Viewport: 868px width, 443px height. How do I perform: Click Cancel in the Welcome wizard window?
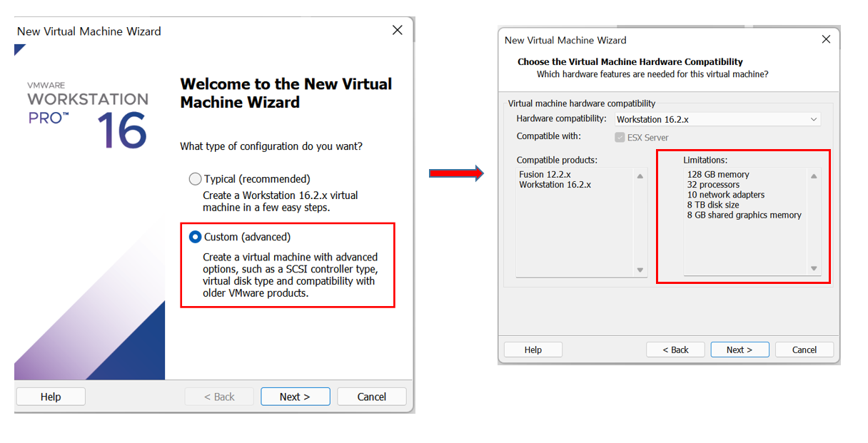coord(372,397)
